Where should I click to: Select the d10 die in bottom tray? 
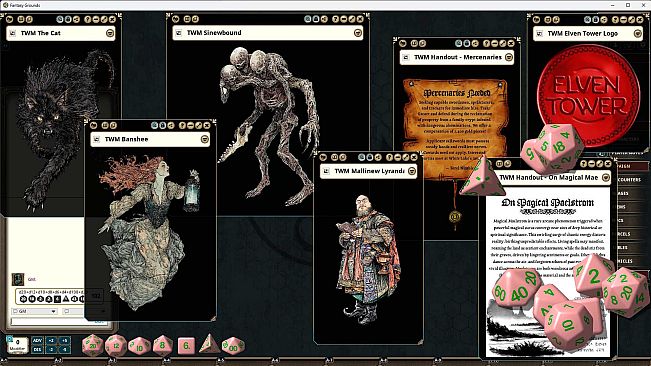pos(140,346)
